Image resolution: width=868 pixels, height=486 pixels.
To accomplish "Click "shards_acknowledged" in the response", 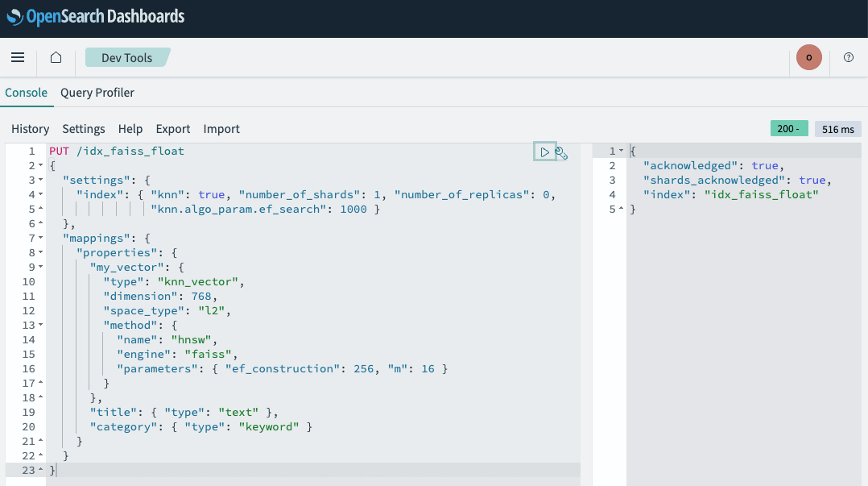I will tap(714, 180).
